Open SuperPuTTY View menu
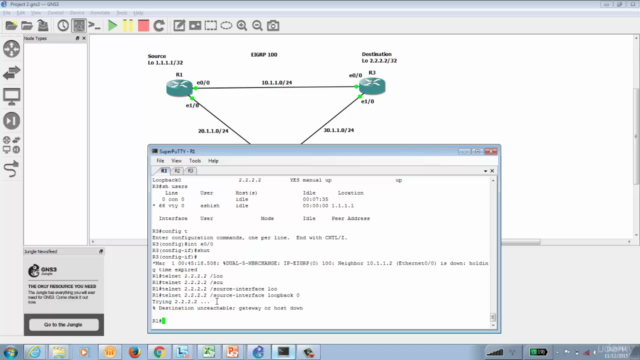The image size is (640, 360). pos(176,161)
